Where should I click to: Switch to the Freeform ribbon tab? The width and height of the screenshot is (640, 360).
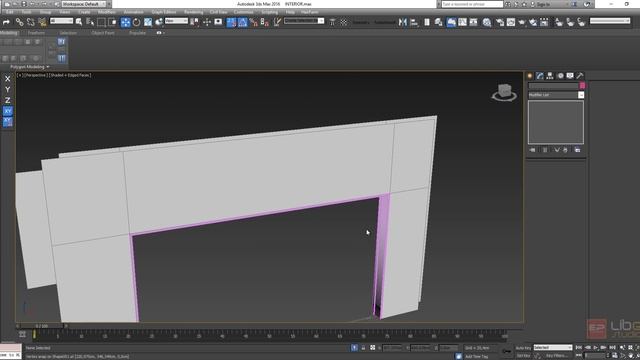[x=36, y=33]
